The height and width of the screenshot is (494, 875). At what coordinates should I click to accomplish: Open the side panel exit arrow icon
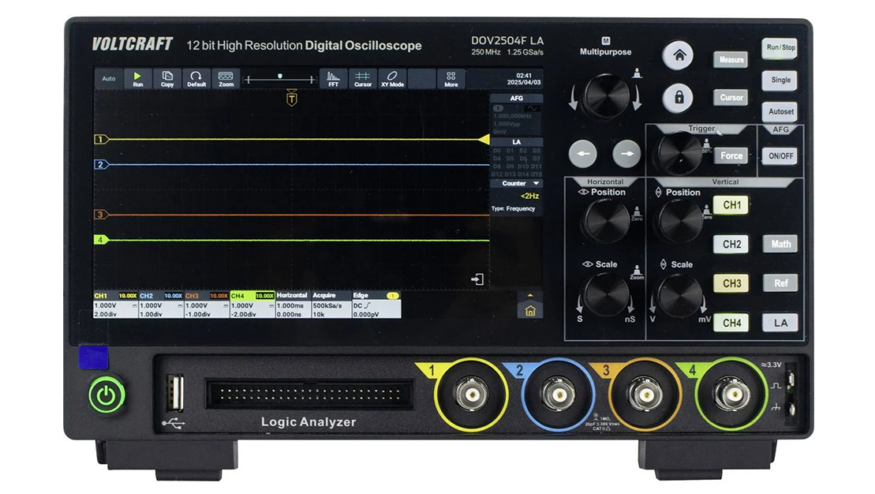coord(478,279)
